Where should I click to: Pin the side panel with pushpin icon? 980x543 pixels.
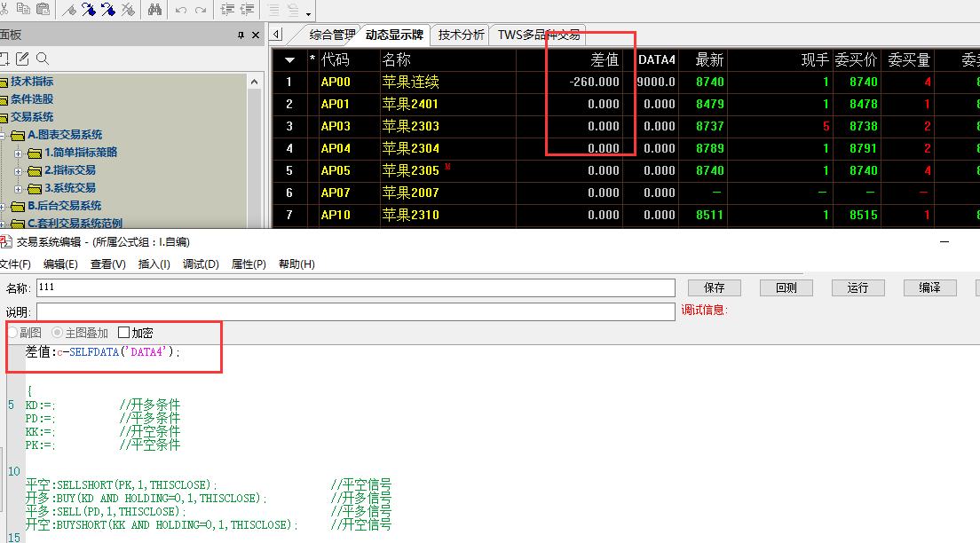point(241,35)
